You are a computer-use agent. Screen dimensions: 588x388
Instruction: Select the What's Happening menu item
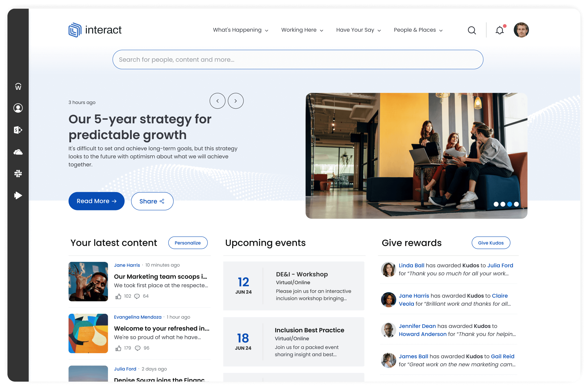[x=239, y=29]
